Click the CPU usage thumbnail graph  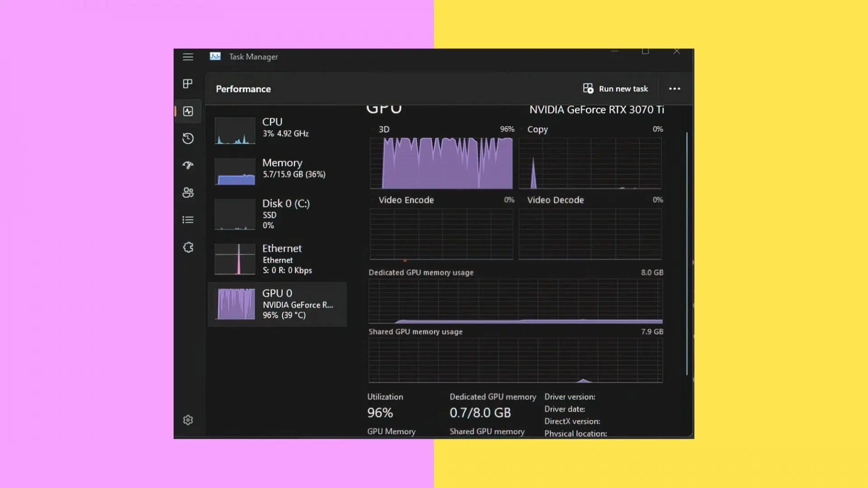(235, 131)
